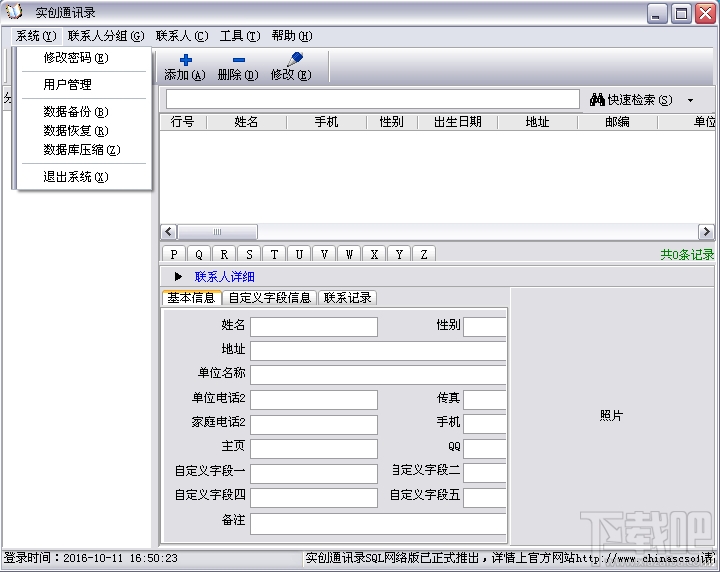This screenshot has height=572, width=720.
Task: Click the Delete (删除) minus icon
Action: [x=239, y=60]
